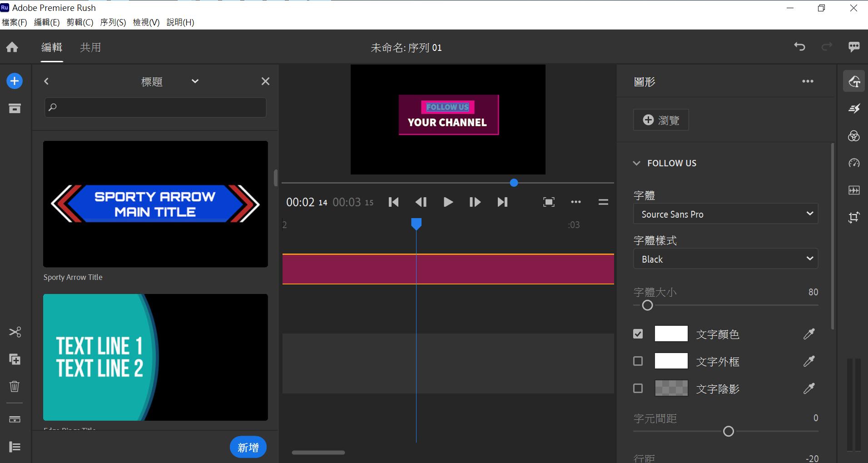The width and height of the screenshot is (868, 463).
Task: Open the Black font style dropdown
Action: 725,259
